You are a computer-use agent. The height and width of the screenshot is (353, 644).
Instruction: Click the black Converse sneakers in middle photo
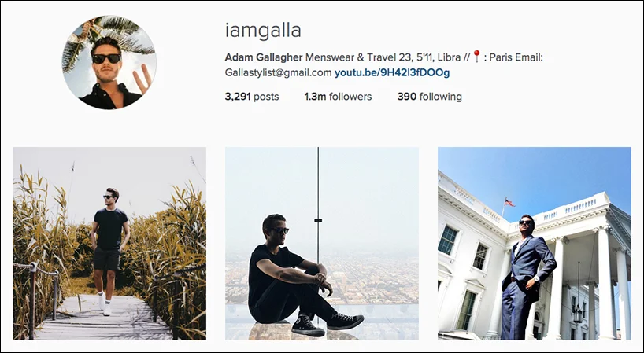pyautogui.click(x=328, y=323)
